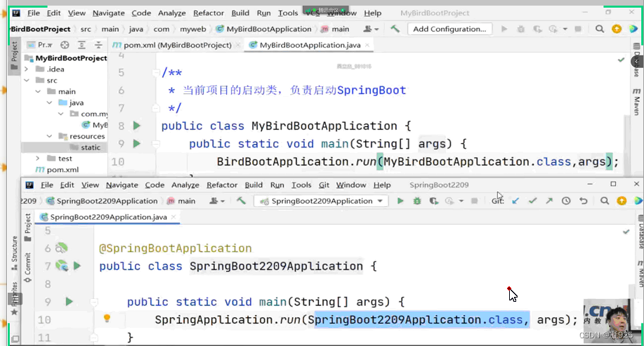
Task: Click Git push arrow icon
Action: click(549, 201)
